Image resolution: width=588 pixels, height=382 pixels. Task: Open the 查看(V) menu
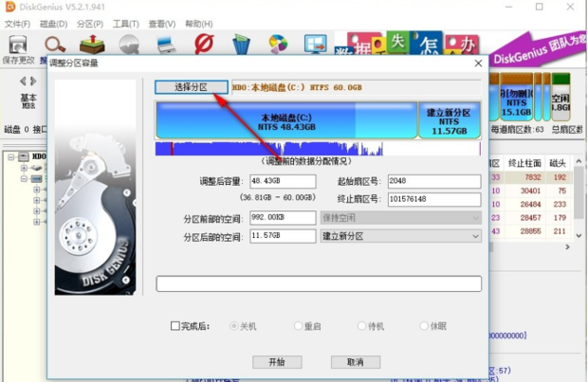point(162,24)
